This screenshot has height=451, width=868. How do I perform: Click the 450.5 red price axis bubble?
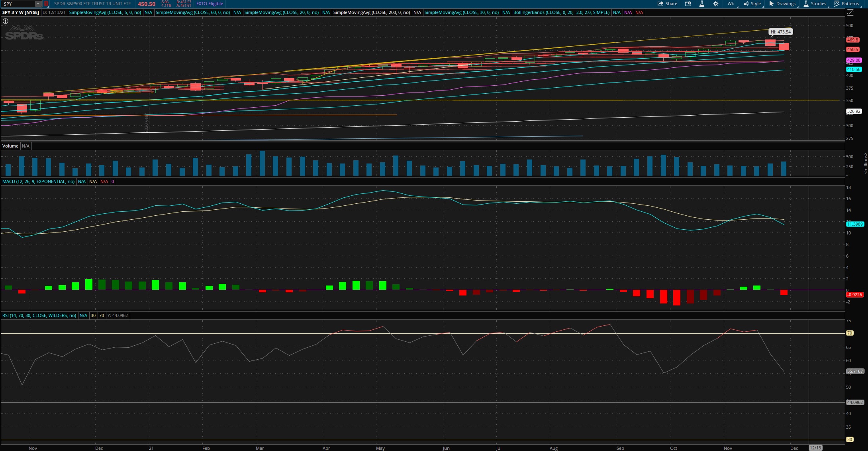(x=853, y=49)
